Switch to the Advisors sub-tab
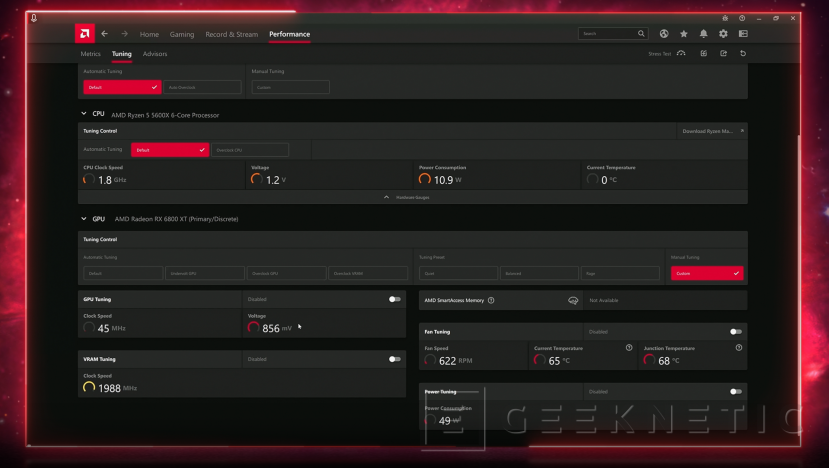 click(155, 54)
